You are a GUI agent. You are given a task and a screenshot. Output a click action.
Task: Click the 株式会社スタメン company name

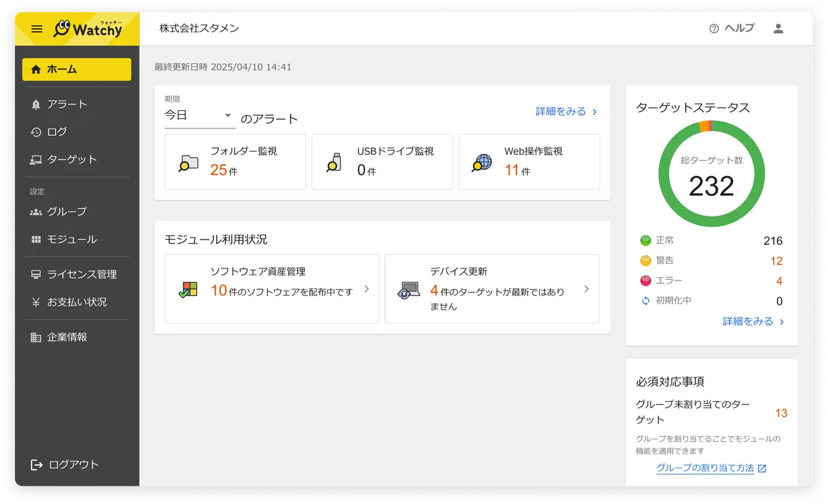click(199, 28)
